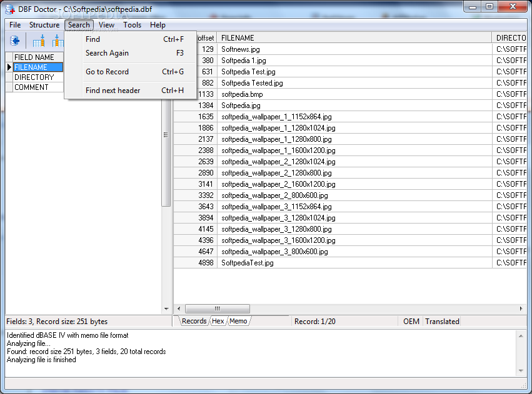Select softpedia_wallpaper_3_1280x800.jpg cell

(354, 229)
